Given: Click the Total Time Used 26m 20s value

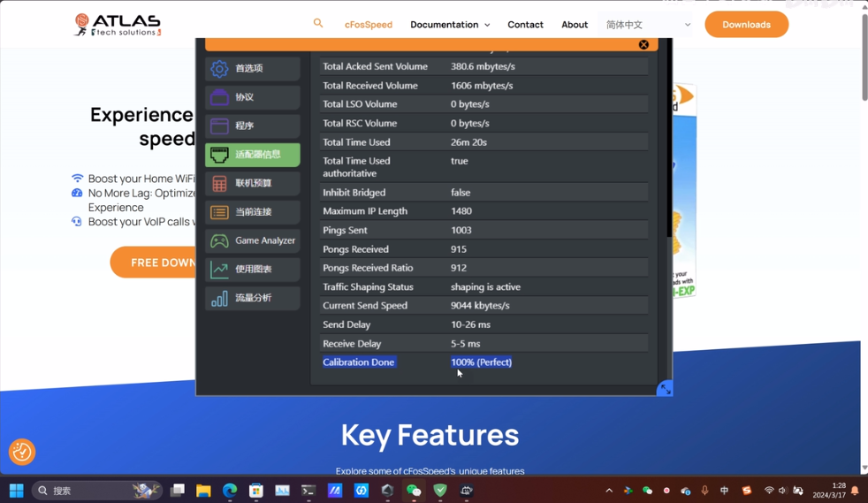Looking at the screenshot, I should point(468,142).
